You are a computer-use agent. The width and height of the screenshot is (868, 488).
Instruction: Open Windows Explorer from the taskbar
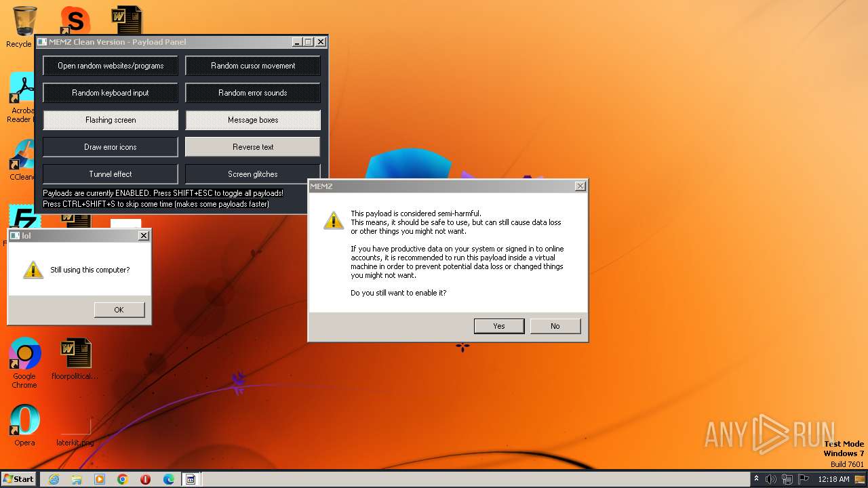77,479
